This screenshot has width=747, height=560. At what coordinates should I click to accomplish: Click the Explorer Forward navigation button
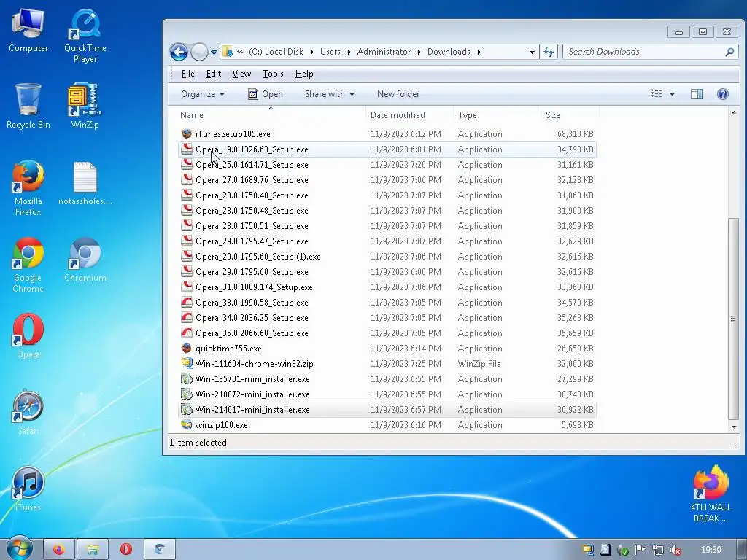pyautogui.click(x=199, y=52)
